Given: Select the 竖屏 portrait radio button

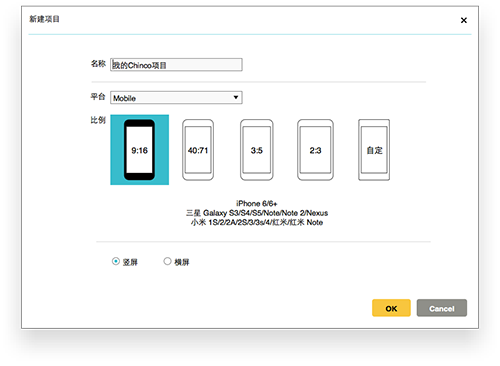Looking at the screenshot, I should [116, 261].
